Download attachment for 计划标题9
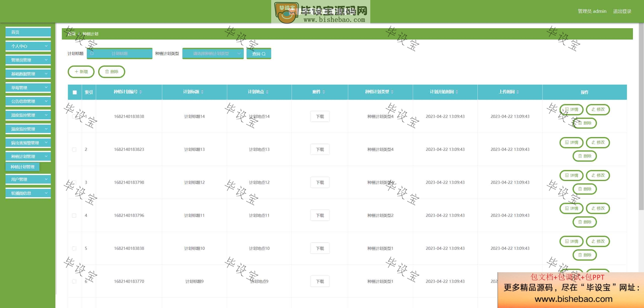644x308 pixels. (x=320, y=281)
